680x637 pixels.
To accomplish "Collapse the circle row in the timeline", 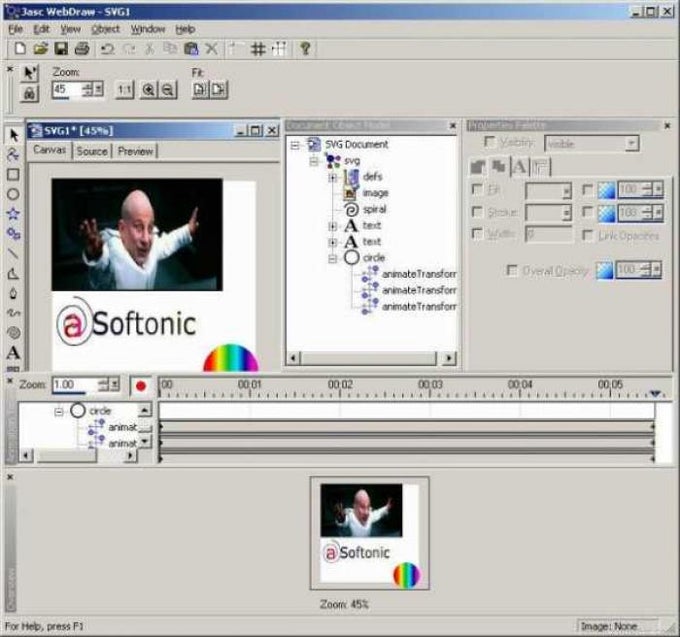I will click(x=59, y=411).
